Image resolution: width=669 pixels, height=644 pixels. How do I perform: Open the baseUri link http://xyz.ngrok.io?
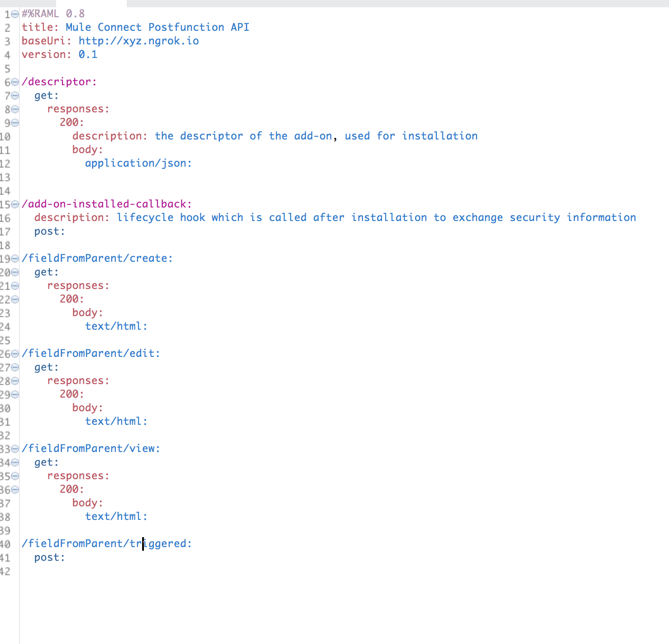click(139, 41)
